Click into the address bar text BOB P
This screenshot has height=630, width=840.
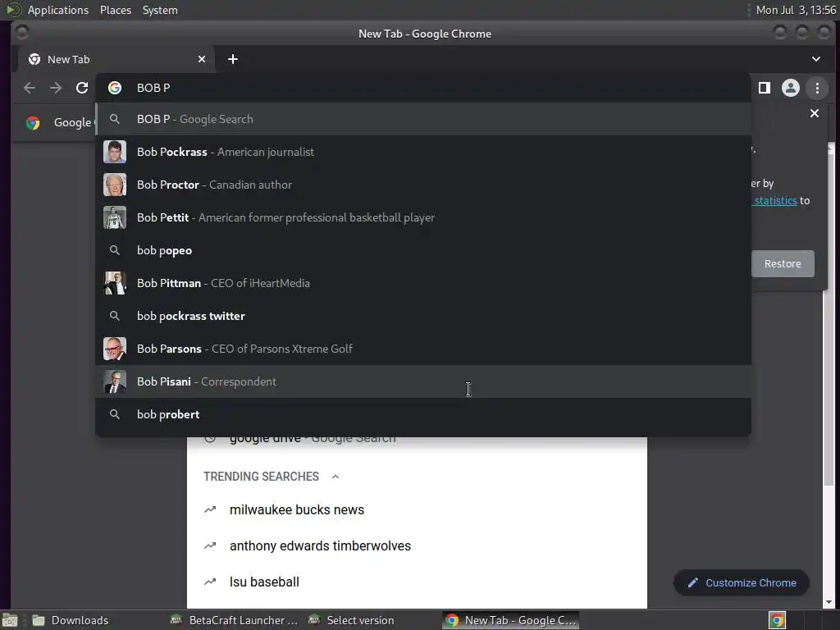click(153, 88)
